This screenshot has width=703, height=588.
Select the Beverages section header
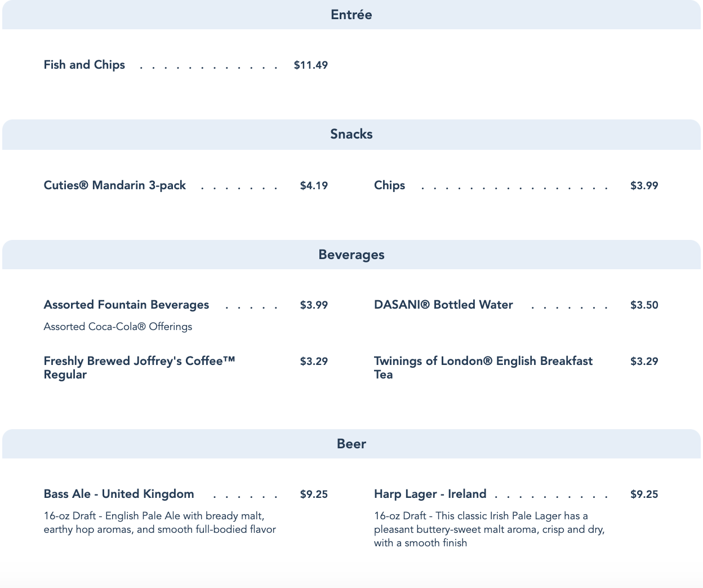click(351, 255)
